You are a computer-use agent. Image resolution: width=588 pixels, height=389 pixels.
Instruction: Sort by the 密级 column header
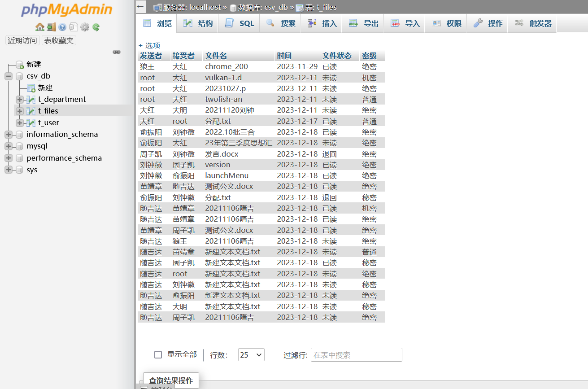point(370,56)
